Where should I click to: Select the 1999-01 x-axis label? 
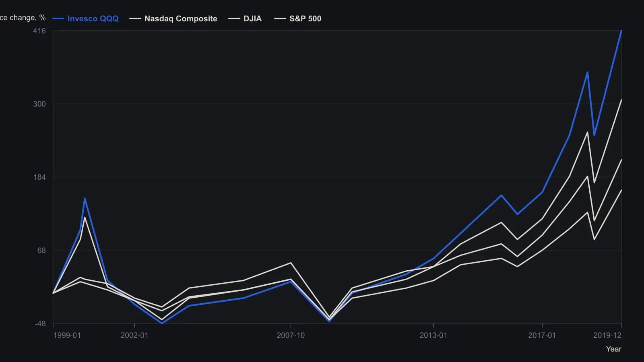pyautogui.click(x=67, y=335)
